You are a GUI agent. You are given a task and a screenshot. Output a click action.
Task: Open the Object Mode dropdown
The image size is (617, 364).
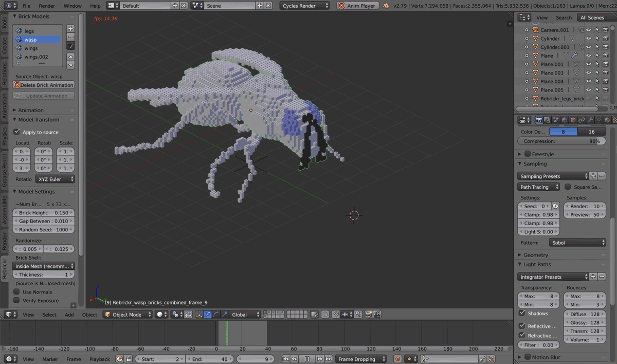click(x=128, y=315)
